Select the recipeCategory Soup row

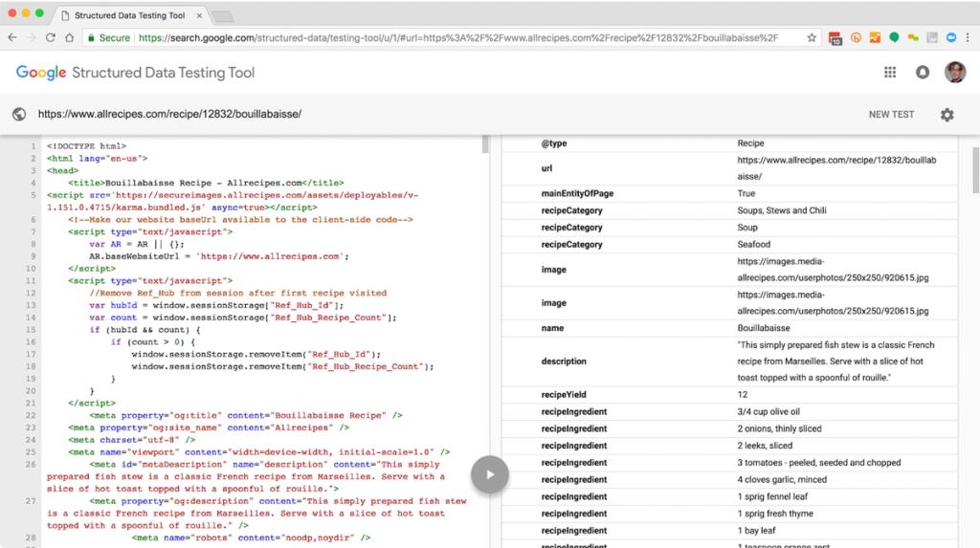tap(729, 228)
